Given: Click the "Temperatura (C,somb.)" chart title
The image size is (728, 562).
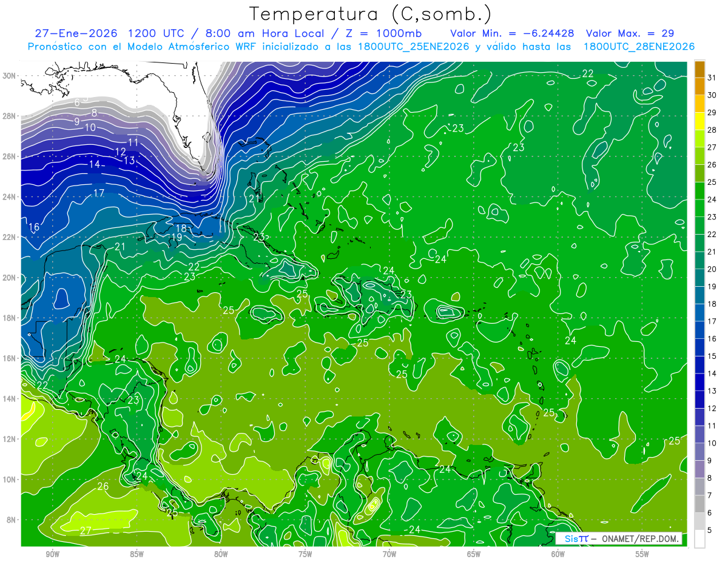Looking at the screenshot, I should [x=371, y=14].
